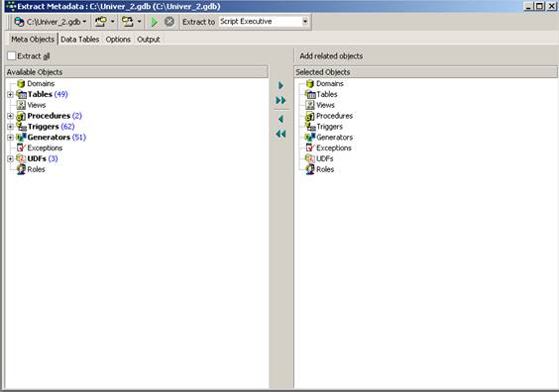The height and width of the screenshot is (392, 559).
Task: Click UDFs icon in Selected Objects
Action: click(310, 158)
